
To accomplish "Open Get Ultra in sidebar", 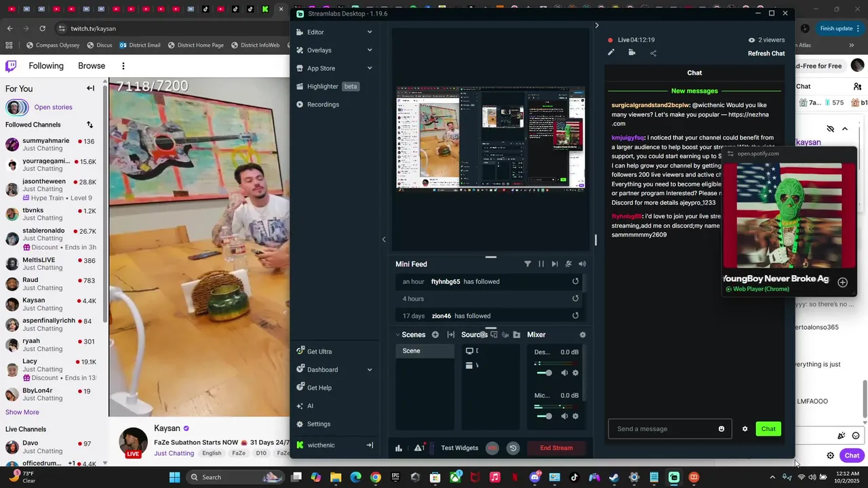I will (x=314, y=352).
